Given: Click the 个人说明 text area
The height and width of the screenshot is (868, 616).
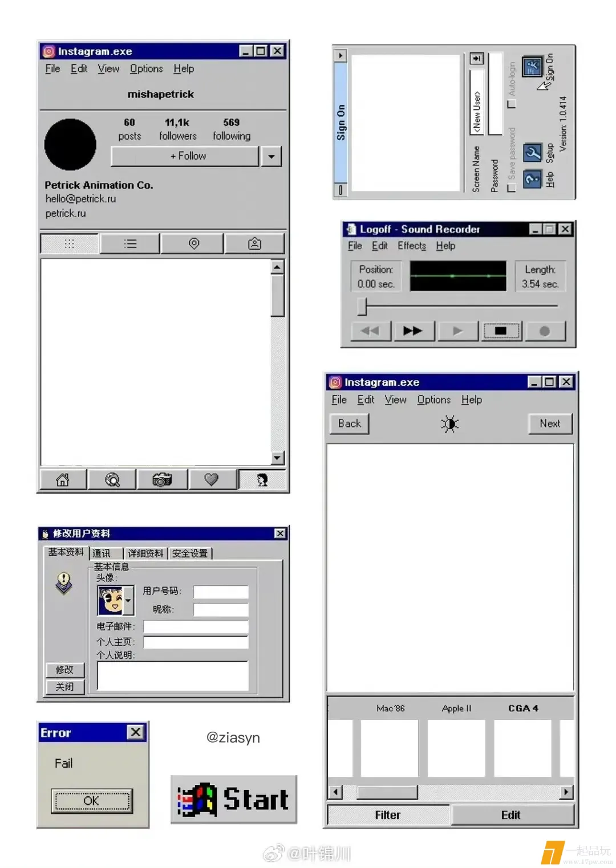Looking at the screenshot, I should pos(173,676).
